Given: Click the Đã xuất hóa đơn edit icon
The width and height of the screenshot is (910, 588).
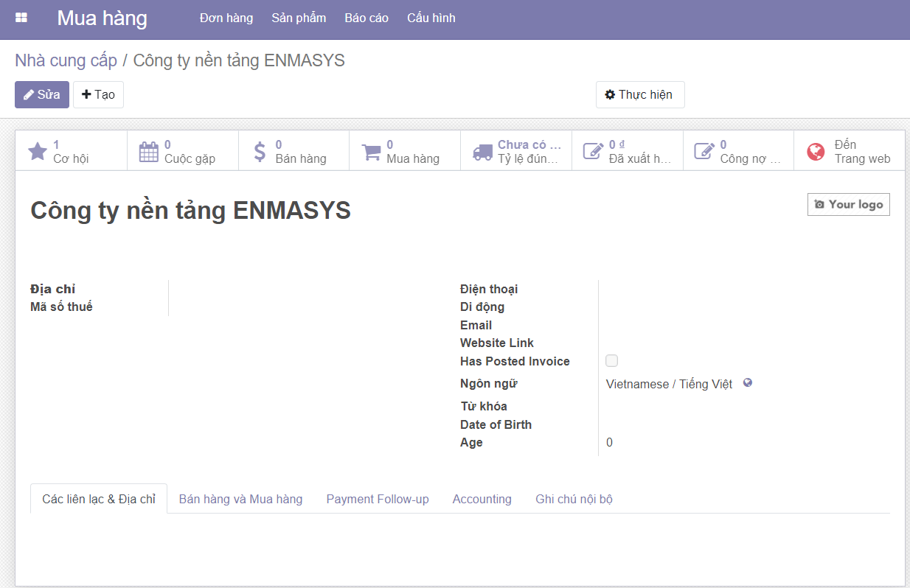Looking at the screenshot, I should coord(593,152).
